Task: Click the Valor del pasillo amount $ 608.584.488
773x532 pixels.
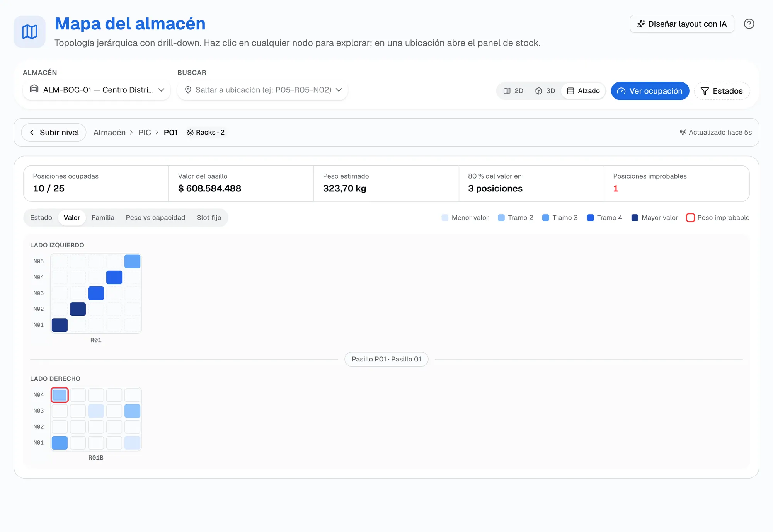Action: (x=209, y=189)
